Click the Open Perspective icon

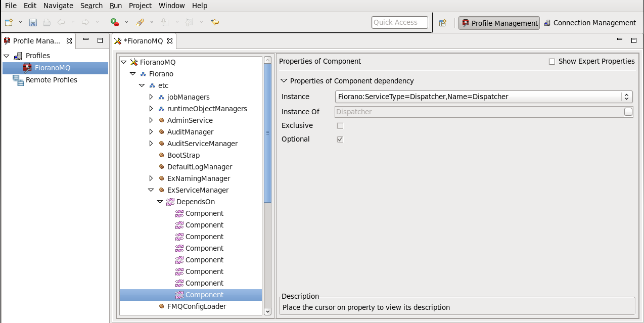click(x=443, y=23)
